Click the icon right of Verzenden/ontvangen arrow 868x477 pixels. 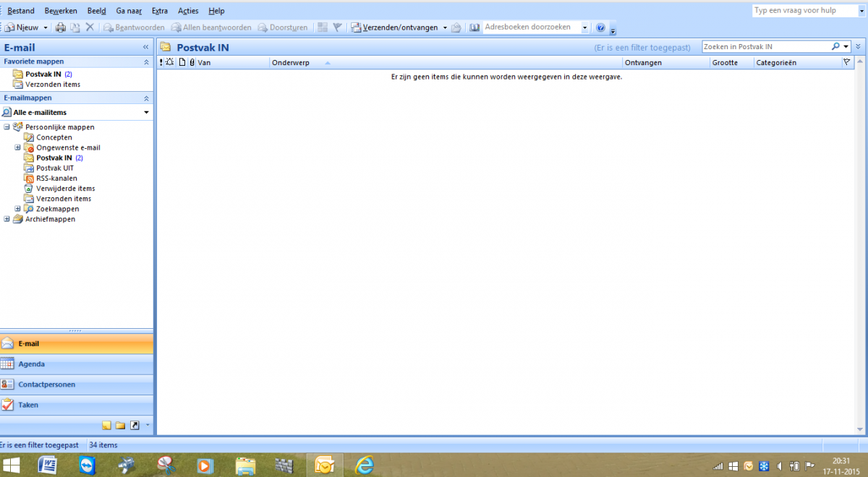456,27
